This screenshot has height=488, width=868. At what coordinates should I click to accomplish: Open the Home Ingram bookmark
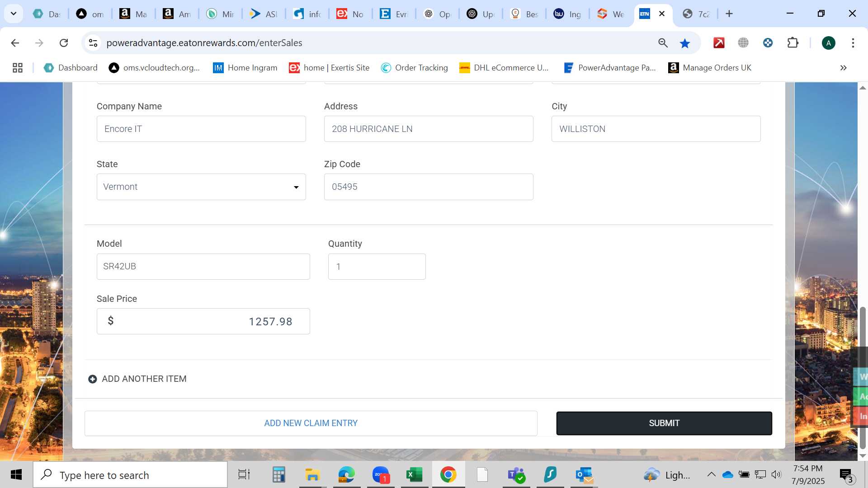point(245,68)
